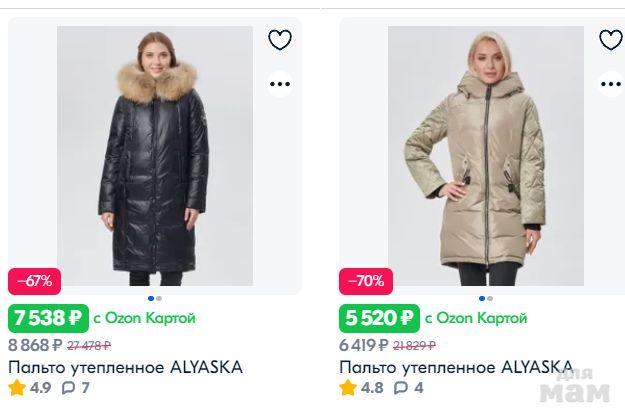Switch image using dots under beige coat
Screen dimensions: 625x417
pos(486,298)
